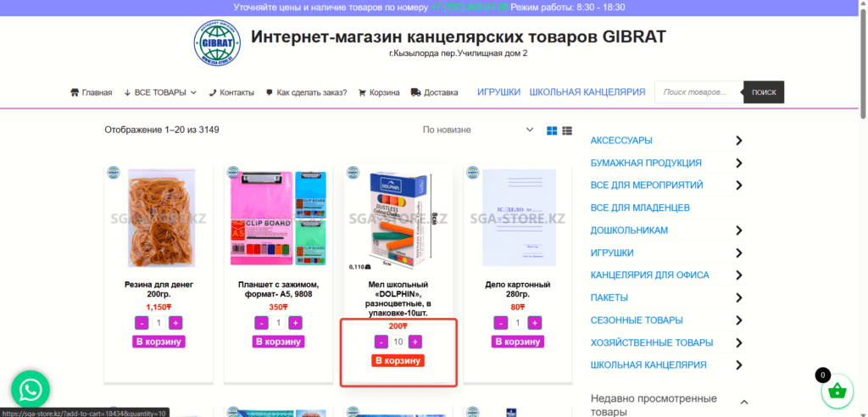Decrease quantity for Резина для денег

(x=142, y=323)
